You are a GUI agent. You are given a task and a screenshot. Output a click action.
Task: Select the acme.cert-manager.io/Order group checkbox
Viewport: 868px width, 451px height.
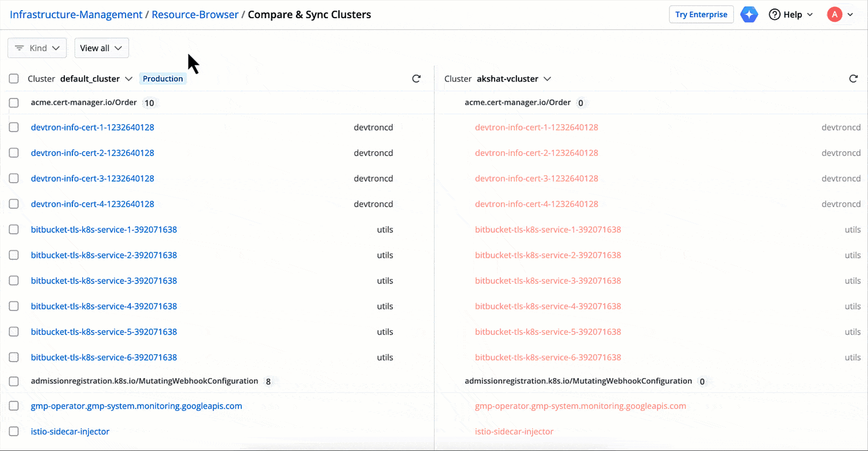coord(14,103)
